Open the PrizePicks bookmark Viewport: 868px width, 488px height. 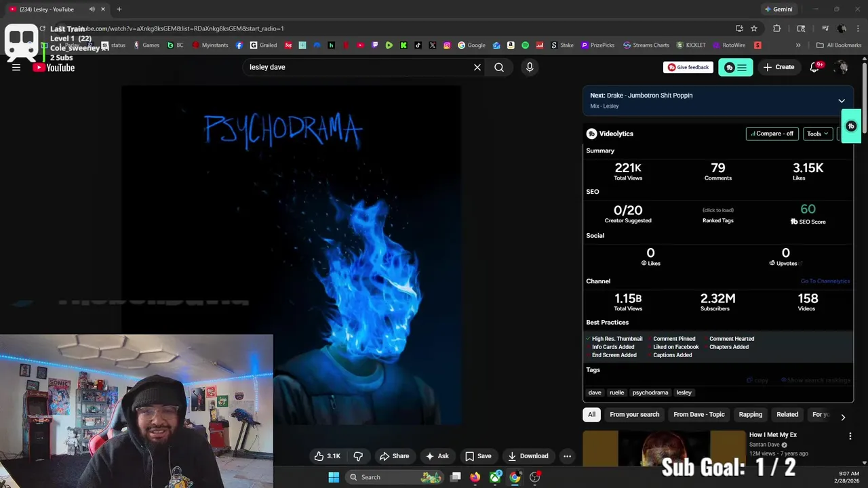pos(597,45)
